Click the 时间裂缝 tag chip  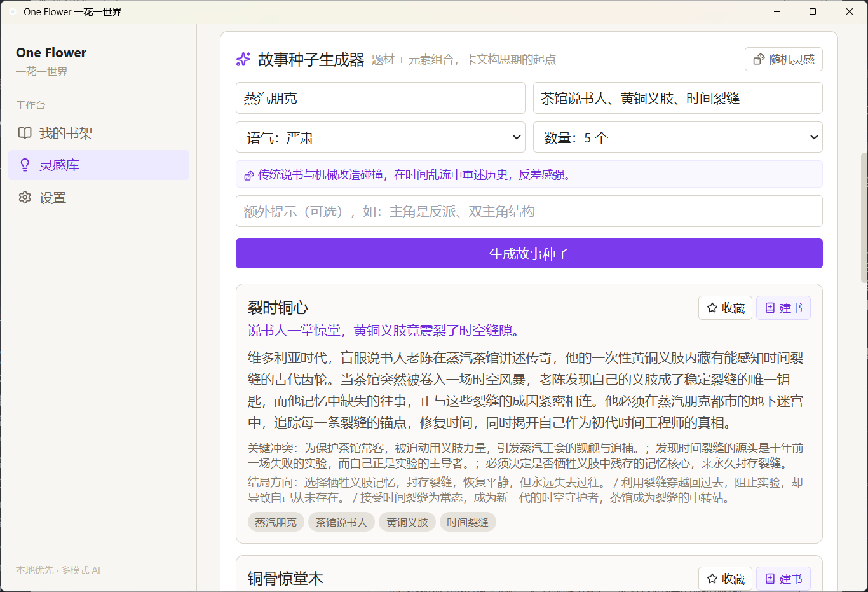[x=468, y=522]
